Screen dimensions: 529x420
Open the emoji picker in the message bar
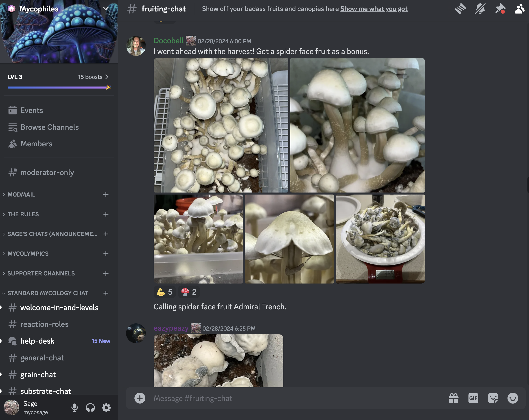coord(513,398)
